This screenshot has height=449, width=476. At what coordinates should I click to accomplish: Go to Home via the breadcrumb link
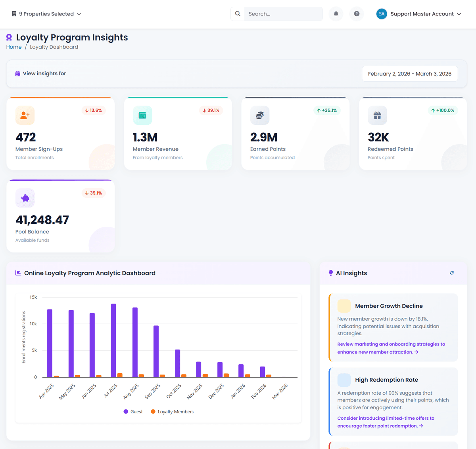13,47
